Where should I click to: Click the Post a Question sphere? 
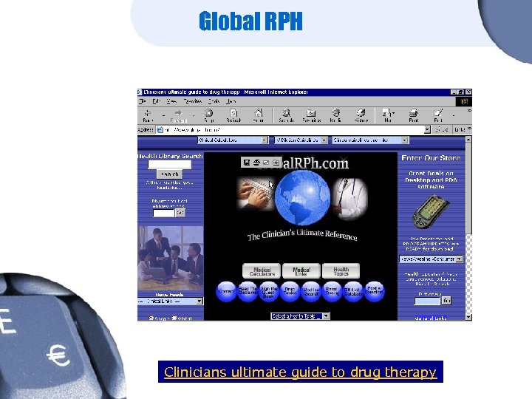(374, 291)
